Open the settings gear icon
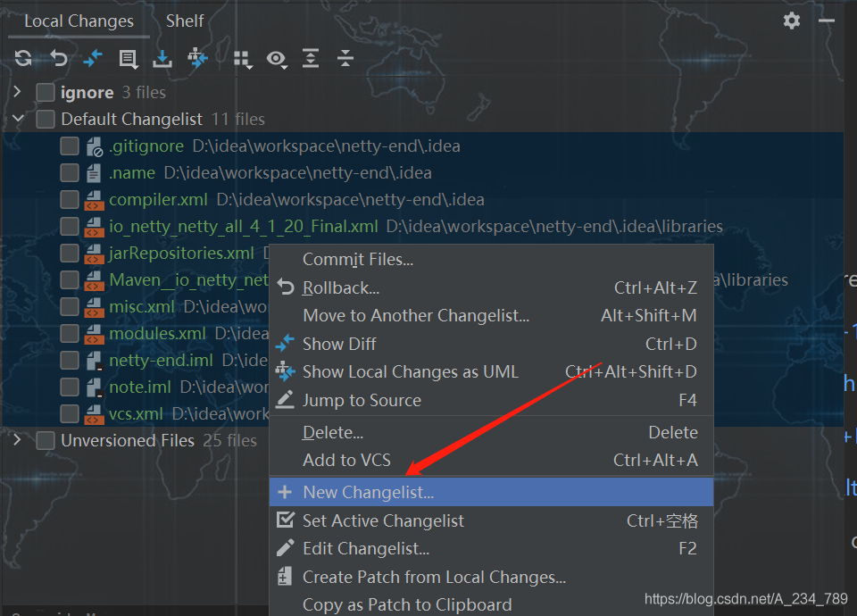 pyautogui.click(x=791, y=21)
